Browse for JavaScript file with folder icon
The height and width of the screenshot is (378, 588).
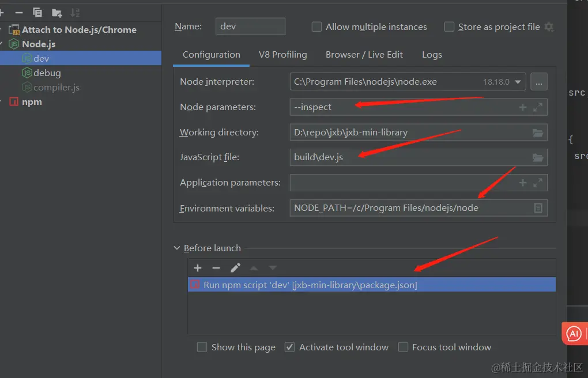(x=538, y=158)
